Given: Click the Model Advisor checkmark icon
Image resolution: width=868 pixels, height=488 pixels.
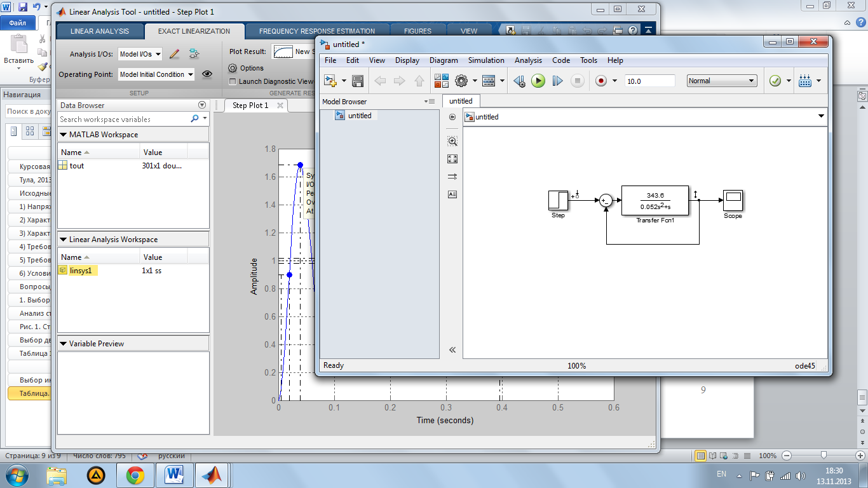Looking at the screenshot, I should (775, 81).
